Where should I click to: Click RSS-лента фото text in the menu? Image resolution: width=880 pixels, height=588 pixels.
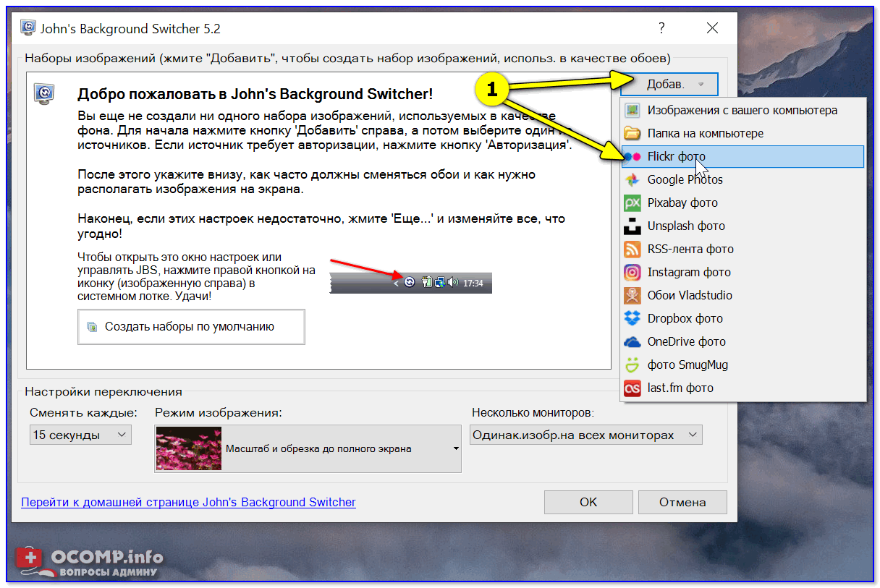pos(690,249)
